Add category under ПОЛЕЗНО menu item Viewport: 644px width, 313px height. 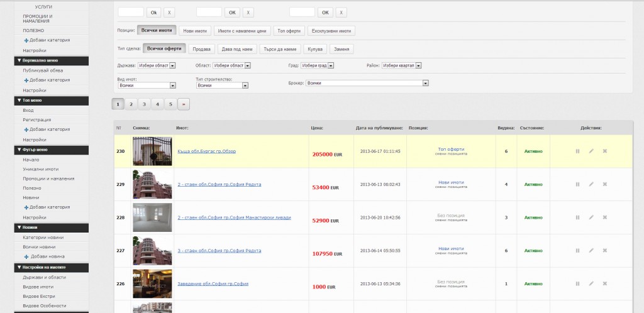click(x=47, y=40)
